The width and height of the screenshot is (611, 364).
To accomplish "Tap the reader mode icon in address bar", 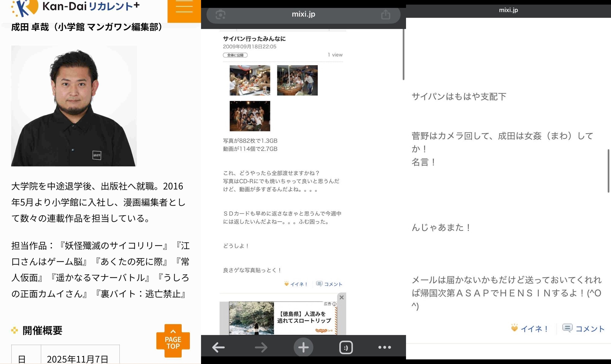I will pos(220,14).
